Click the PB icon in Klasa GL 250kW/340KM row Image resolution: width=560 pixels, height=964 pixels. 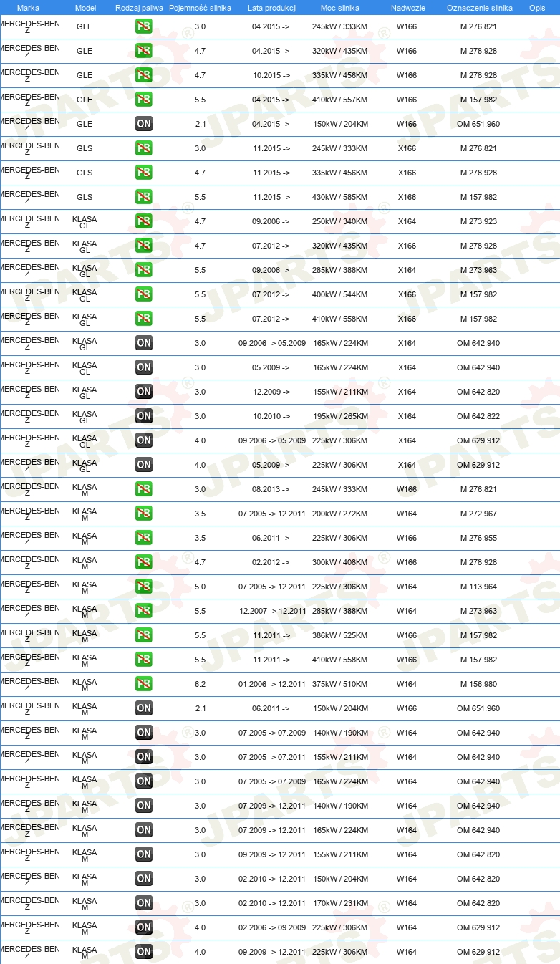[x=144, y=221]
